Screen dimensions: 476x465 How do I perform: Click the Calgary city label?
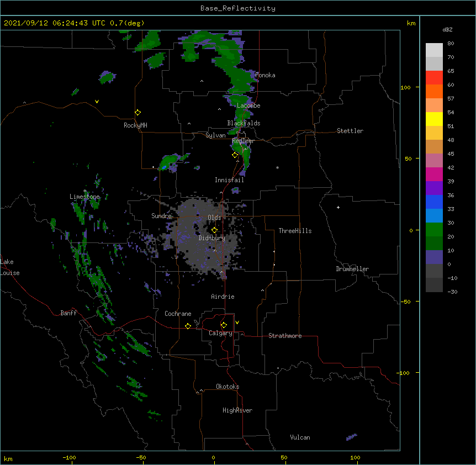220,333
